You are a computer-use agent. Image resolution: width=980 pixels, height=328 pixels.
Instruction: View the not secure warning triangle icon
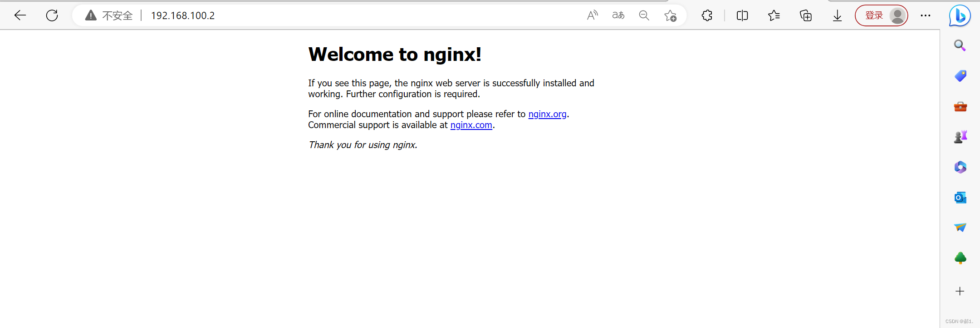point(91,15)
